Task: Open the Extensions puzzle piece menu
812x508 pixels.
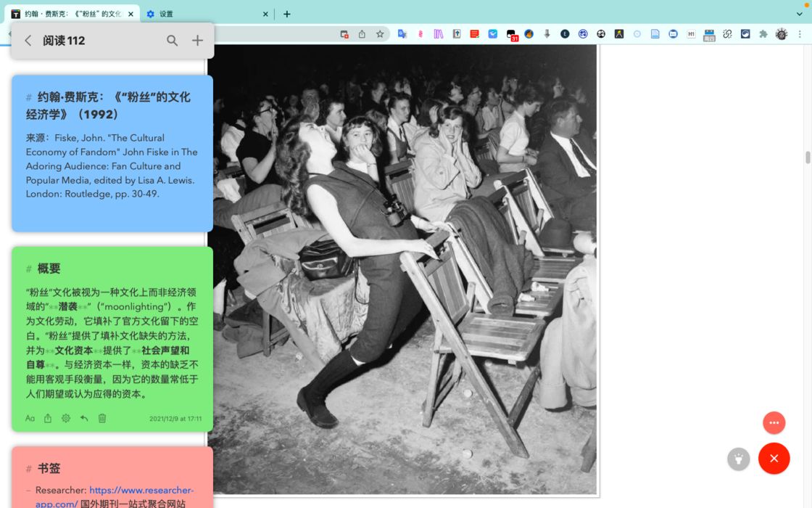Action: (x=763, y=34)
